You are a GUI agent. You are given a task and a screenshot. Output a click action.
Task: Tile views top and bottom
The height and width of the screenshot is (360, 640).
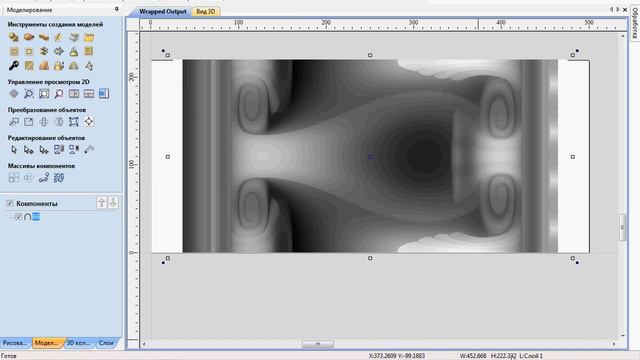89,94
